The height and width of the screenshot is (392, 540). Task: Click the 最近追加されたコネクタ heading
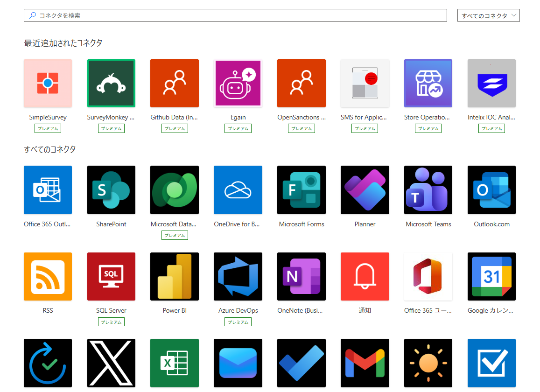click(63, 43)
